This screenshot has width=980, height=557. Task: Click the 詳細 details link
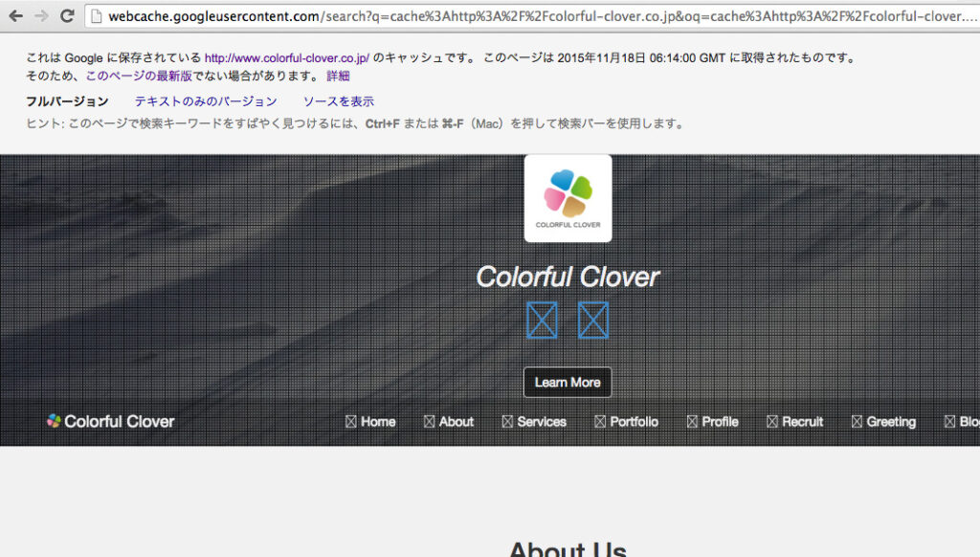point(338,77)
